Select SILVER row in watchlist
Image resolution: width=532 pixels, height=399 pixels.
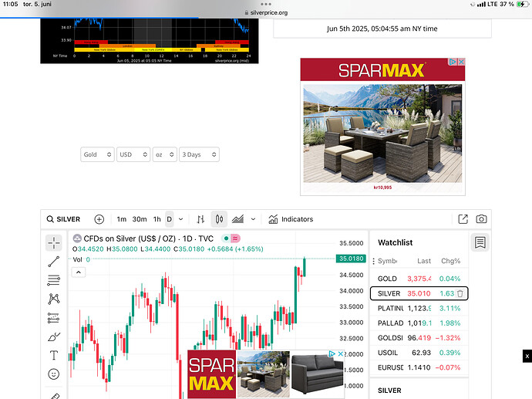click(x=419, y=293)
